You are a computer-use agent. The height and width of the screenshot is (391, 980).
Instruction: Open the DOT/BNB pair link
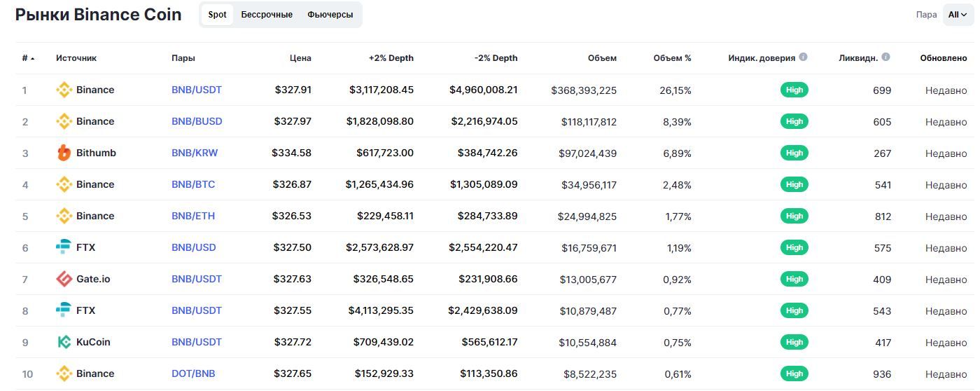[x=192, y=373]
